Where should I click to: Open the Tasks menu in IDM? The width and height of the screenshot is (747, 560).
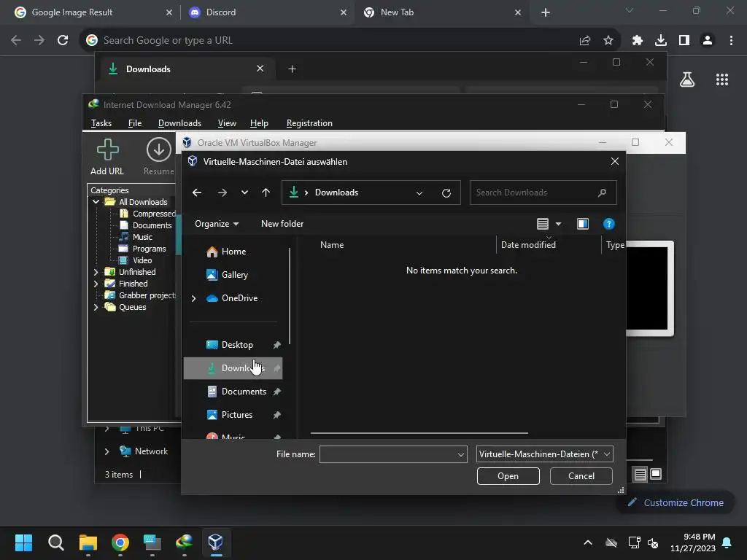click(x=101, y=123)
